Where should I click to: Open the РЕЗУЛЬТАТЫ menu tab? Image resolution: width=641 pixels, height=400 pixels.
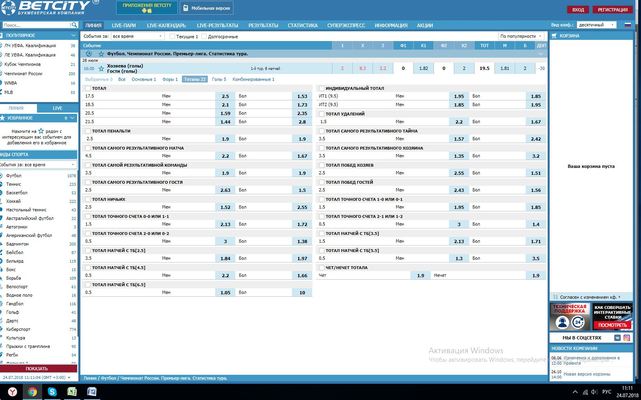coord(263,25)
